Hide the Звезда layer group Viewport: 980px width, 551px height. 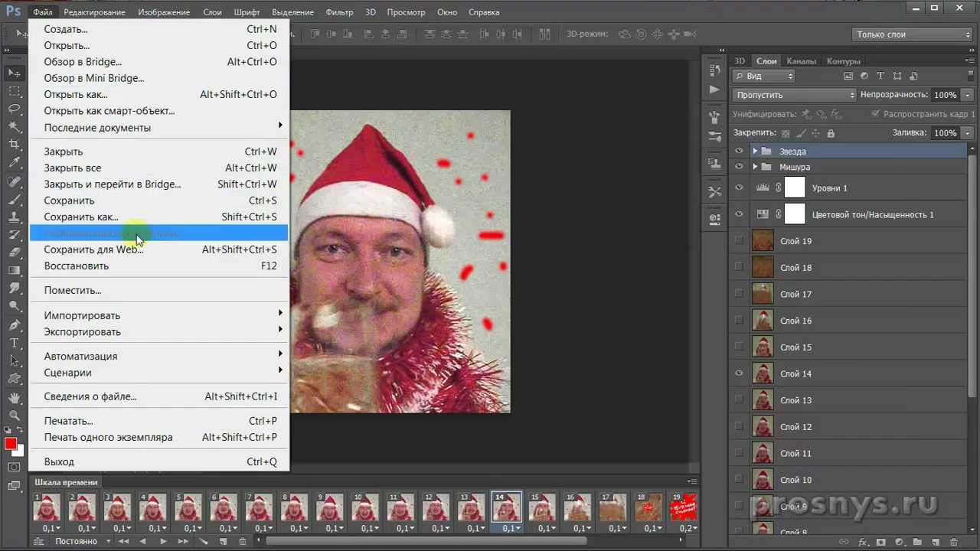tap(739, 152)
